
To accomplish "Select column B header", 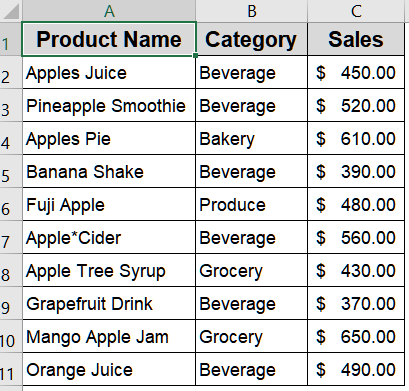I will (252, 11).
